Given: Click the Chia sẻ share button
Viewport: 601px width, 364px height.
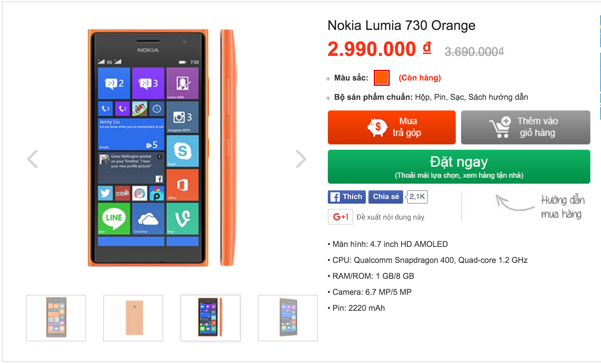Looking at the screenshot, I should point(385,197).
